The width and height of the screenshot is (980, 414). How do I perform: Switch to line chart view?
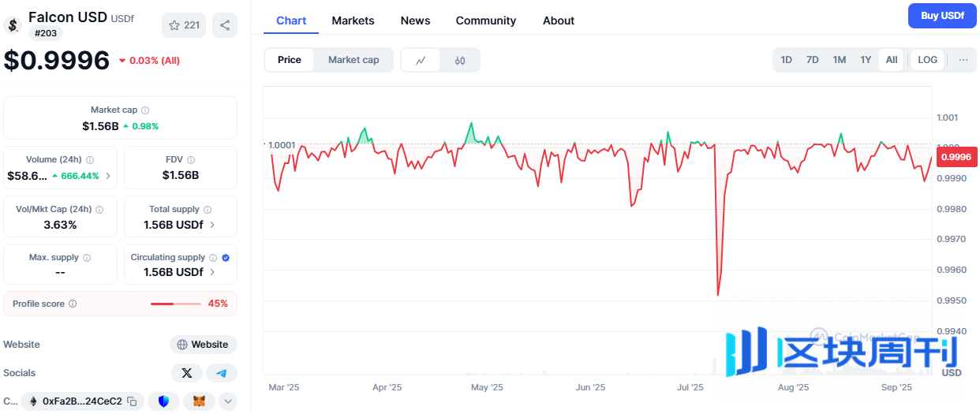[x=421, y=60]
